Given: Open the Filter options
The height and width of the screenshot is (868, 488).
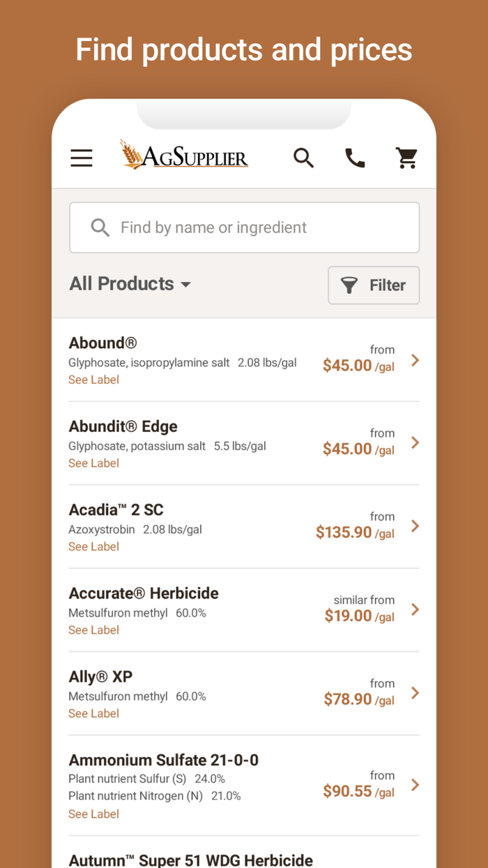Looking at the screenshot, I should tap(374, 285).
